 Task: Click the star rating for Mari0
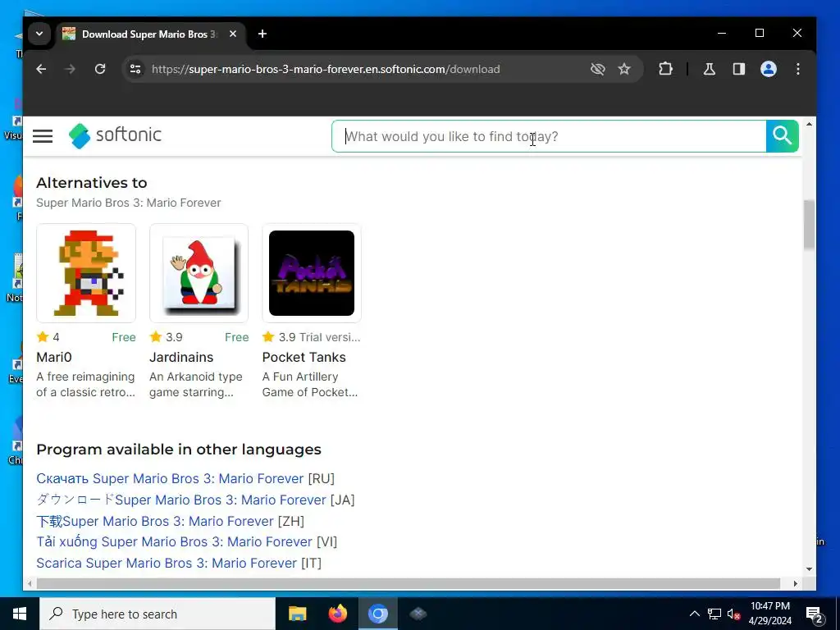pyautogui.click(x=48, y=337)
